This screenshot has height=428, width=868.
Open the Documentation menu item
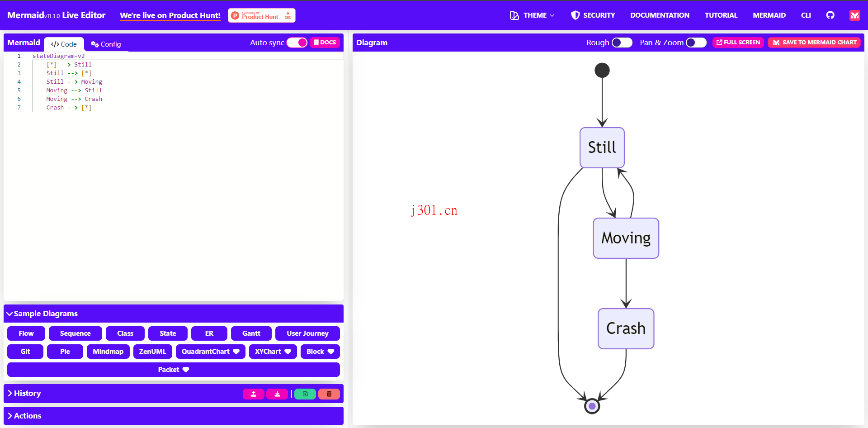tap(660, 15)
